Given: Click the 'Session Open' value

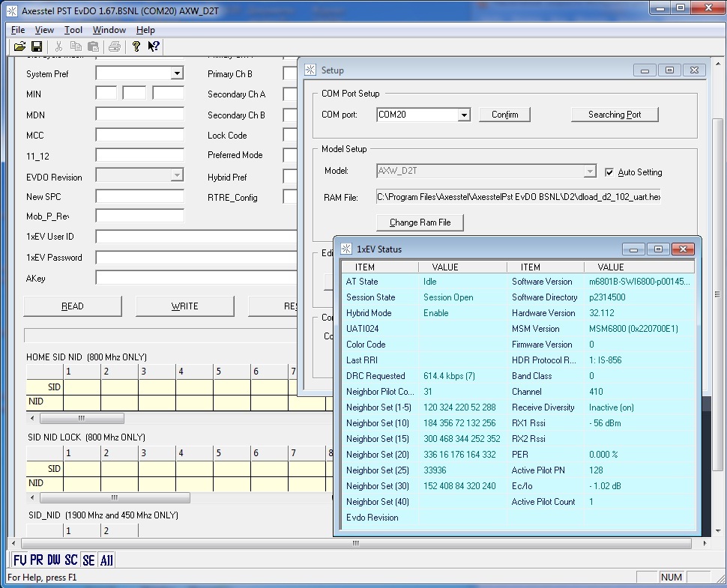Looking at the screenshot, I should (448, 297).
